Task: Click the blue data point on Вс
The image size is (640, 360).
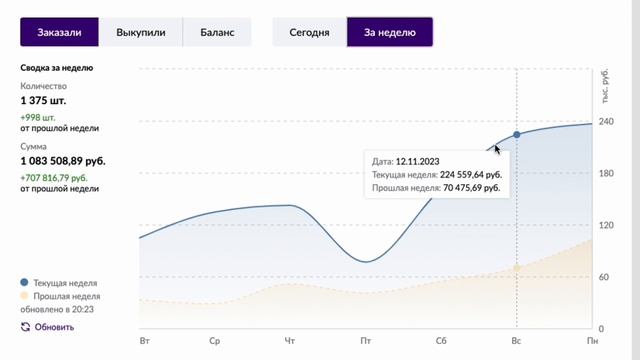Action: tap(517, 135)
